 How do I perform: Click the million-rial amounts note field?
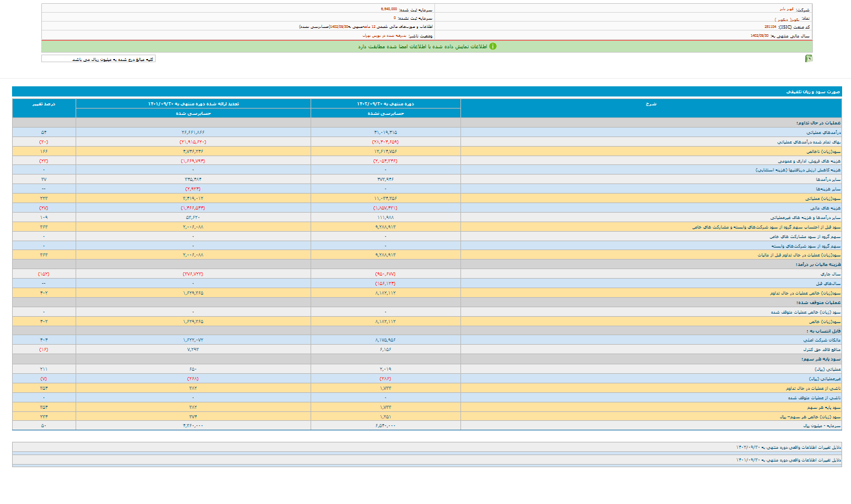(98, 59)
